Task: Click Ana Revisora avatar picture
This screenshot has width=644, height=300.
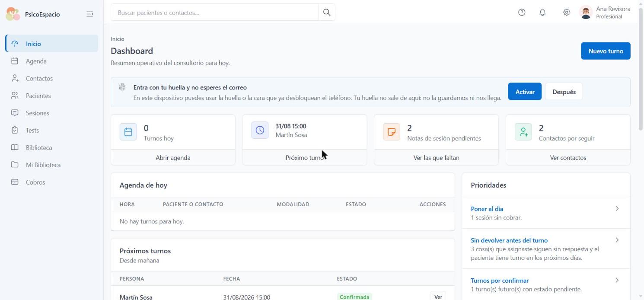Action: pos(586,13)
